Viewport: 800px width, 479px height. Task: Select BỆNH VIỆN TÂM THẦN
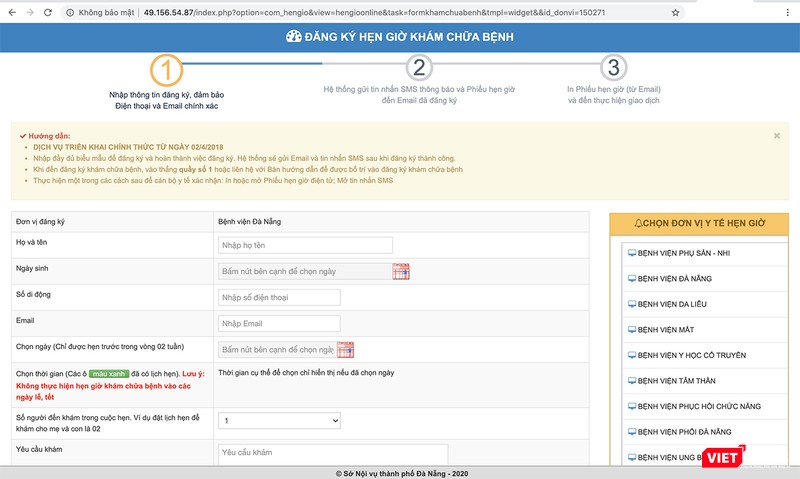click(677, 381)
